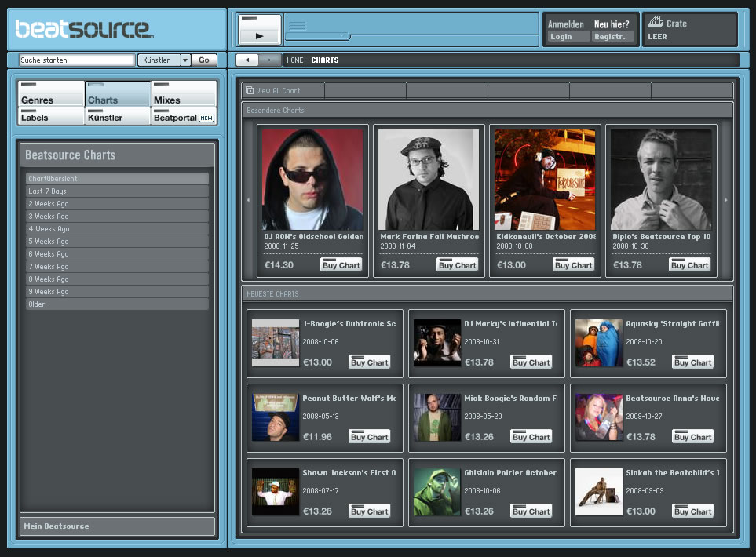Buy Peanut Butter Wolf's chart

point(369,436)
